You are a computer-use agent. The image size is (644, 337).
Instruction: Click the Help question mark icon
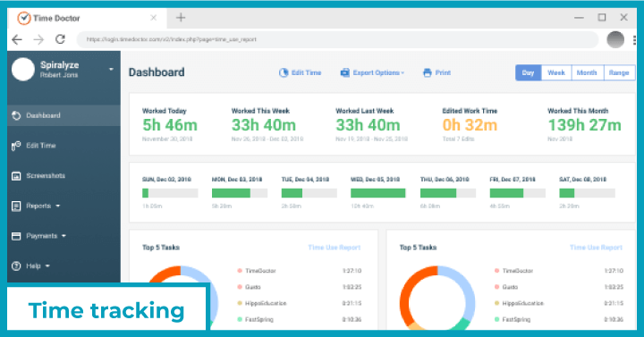pyautogui.click(x=16, y=266)
